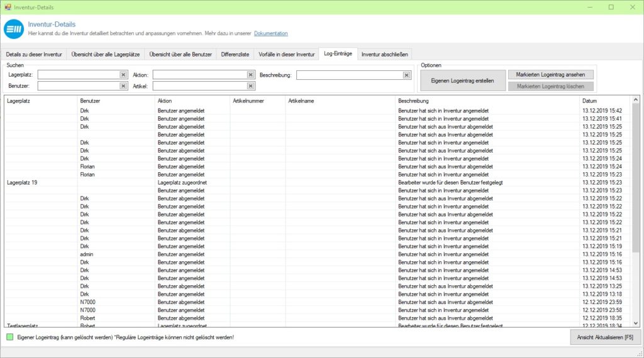Click Eigenen Logeintrag erstellen button
This screenshot has height=358, width=644.
click(462, 81)
